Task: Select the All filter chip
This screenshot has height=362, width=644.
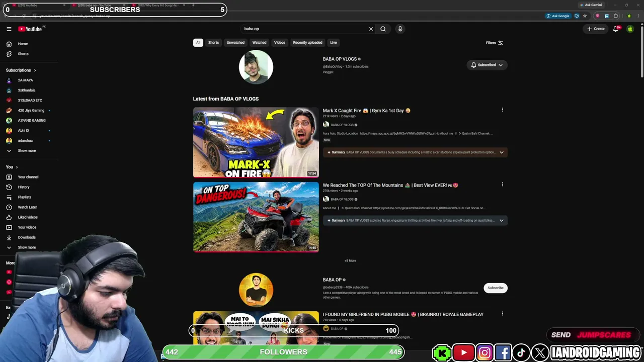Action: pyautogui.click(x=198, y=43)
